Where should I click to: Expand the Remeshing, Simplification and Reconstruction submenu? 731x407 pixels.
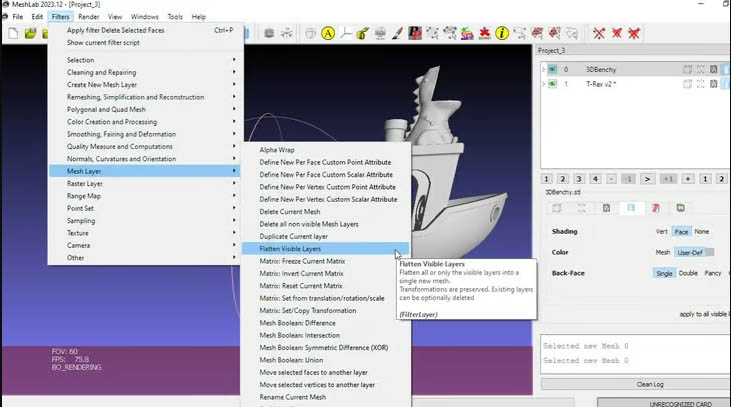(135, 97)
